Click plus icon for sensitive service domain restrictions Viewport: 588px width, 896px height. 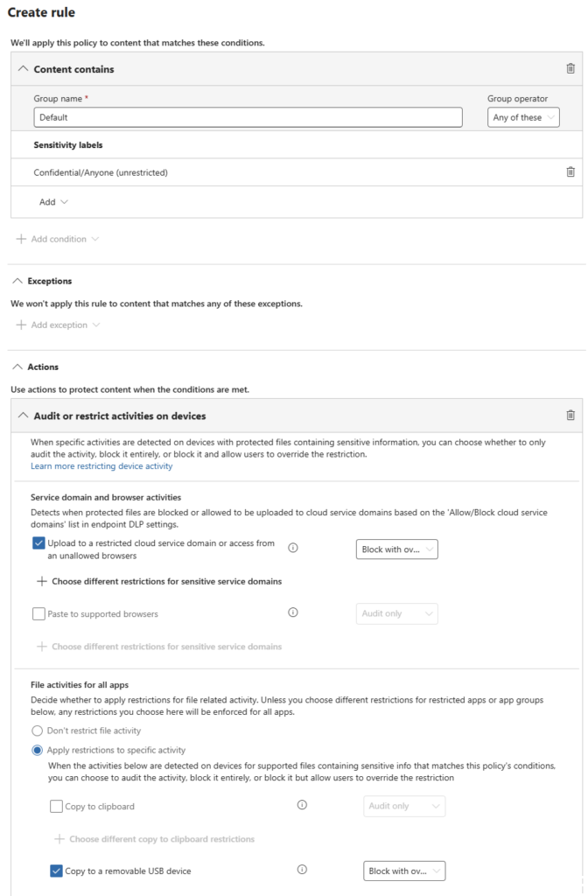pyautogui.click(x=40, y=581)
